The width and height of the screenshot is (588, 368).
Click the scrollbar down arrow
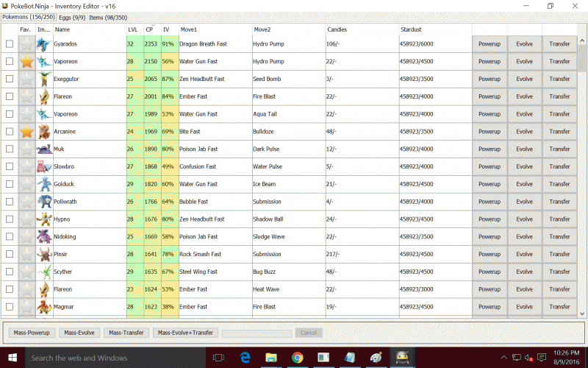pos(582,314)
